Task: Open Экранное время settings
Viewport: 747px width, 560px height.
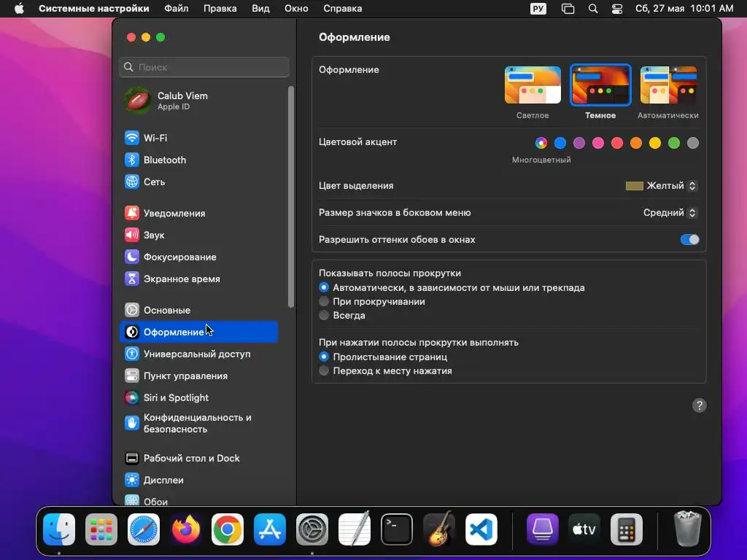Action: coord(198,279)
